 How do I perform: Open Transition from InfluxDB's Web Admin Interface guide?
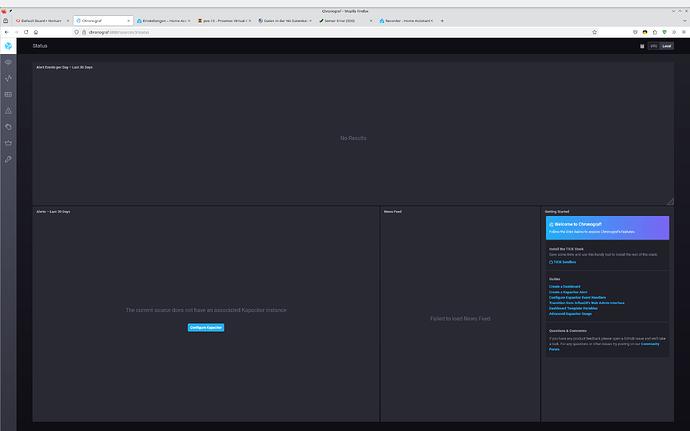point(587,303)
